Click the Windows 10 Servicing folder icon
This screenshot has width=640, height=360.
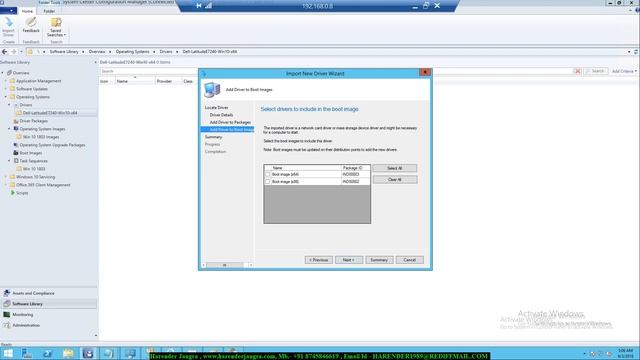coord(12,177)
